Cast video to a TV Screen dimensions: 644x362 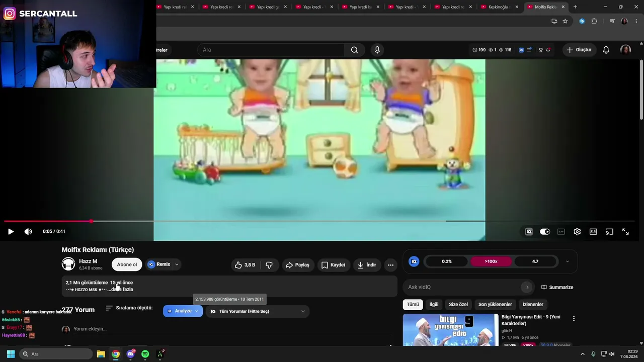(x=609, y=232)
